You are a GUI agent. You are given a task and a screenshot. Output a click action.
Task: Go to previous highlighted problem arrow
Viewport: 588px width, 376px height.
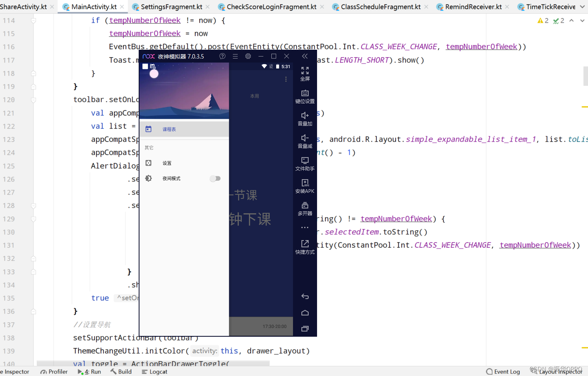click(572, 20)
